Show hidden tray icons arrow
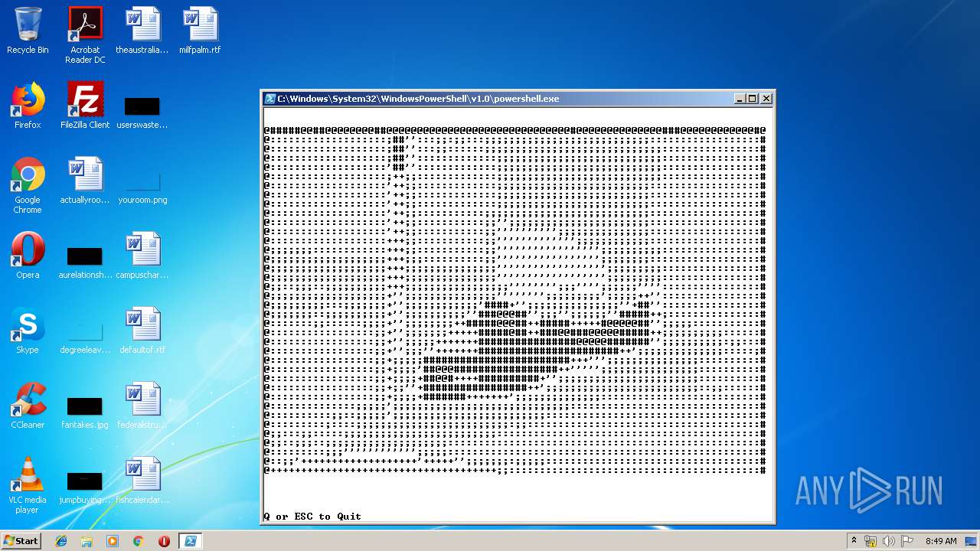 click(854, 541)
